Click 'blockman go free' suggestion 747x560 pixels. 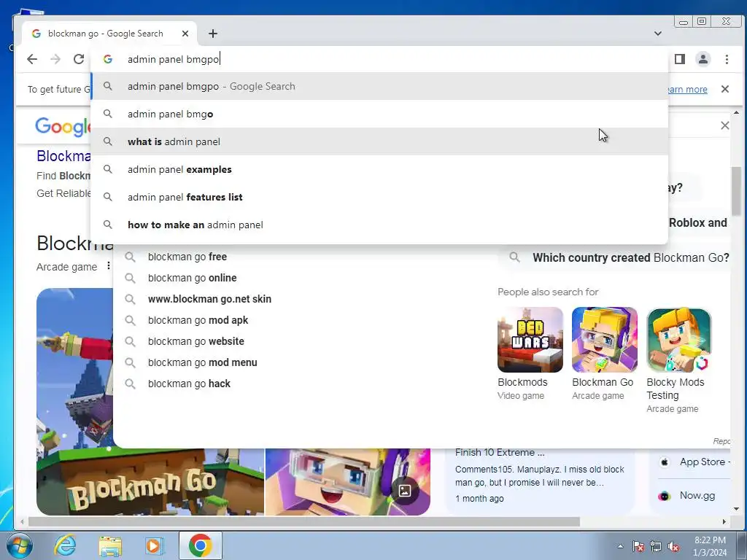pyautogui.click(x=187, y=257)
